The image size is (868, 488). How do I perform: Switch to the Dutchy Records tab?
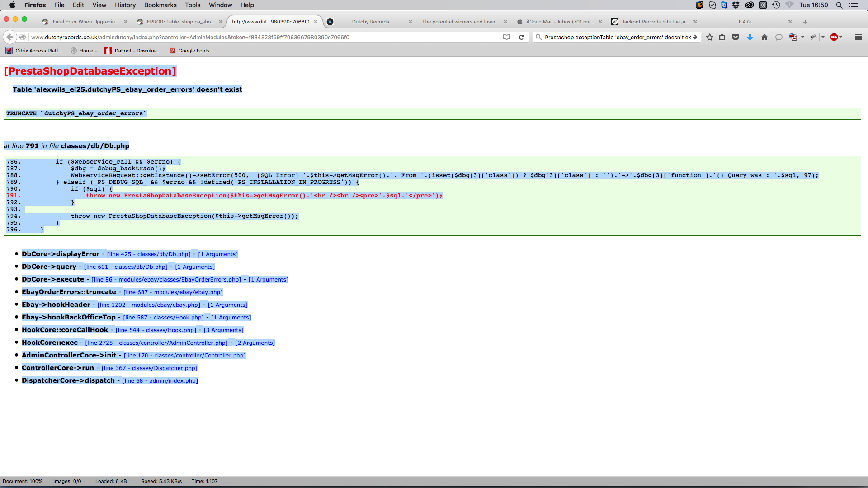click(370, 22)
